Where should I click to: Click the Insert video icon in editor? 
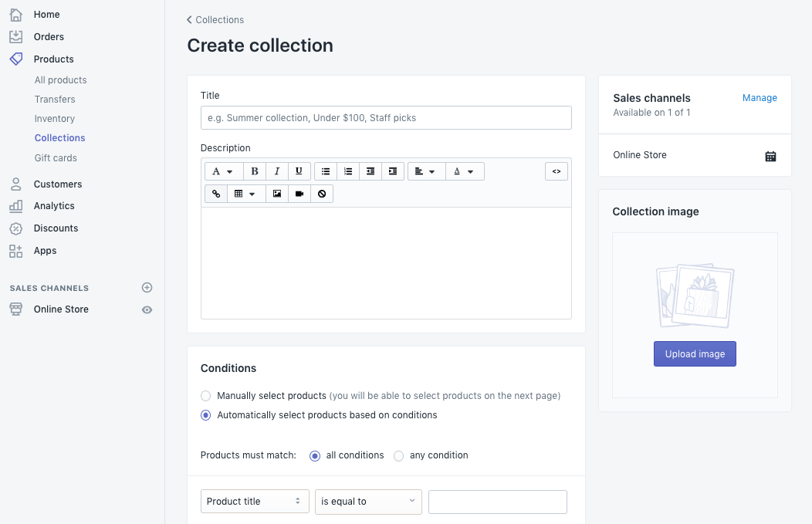pos(299,194)
